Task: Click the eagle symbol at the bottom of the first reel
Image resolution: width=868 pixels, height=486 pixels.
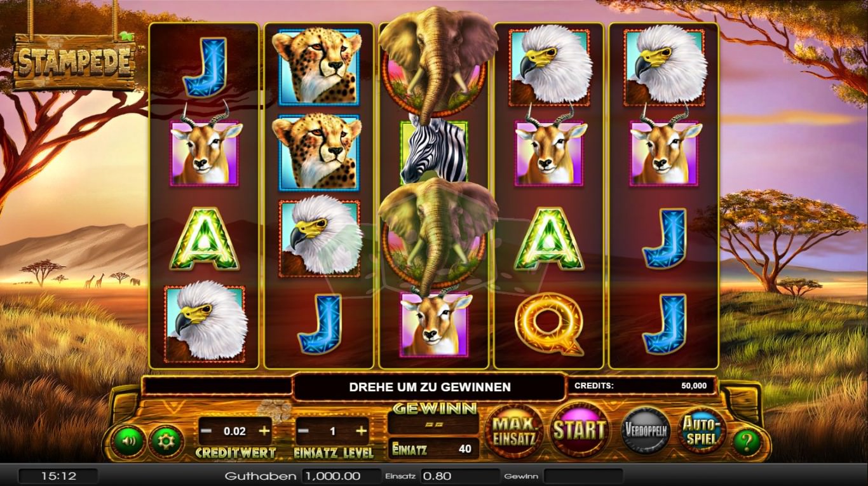Action: coord(205,323)
